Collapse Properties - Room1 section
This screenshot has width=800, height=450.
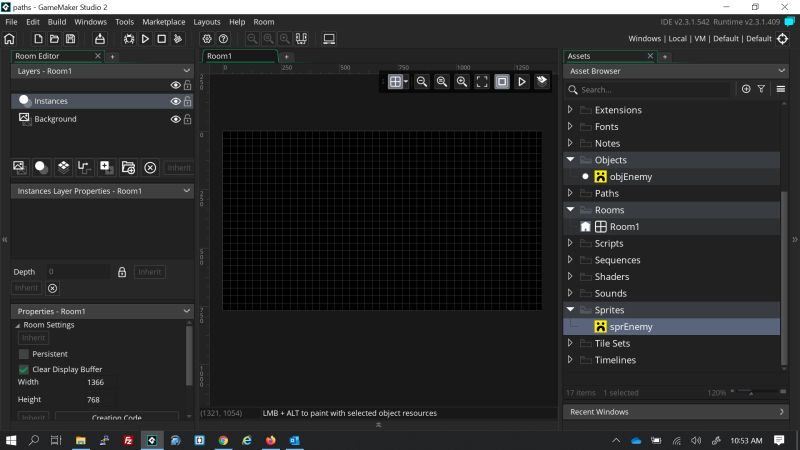[x=187, y=311]
